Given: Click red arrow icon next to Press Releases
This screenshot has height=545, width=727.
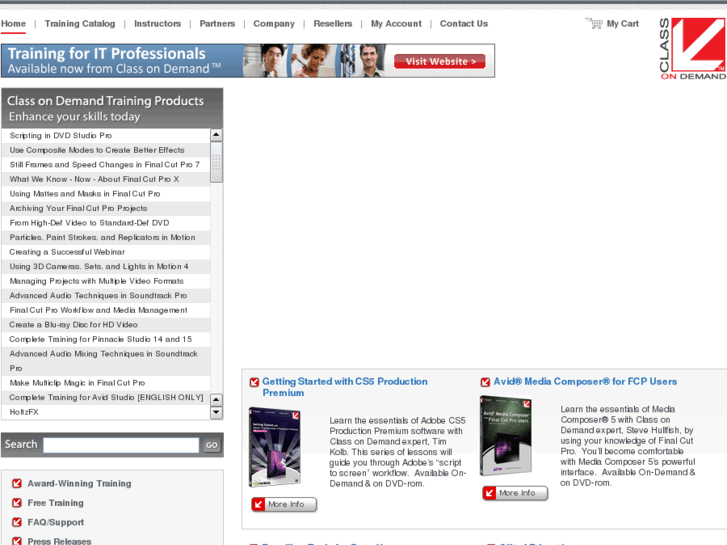Looking at the screenshot, I should click(17, 541).
